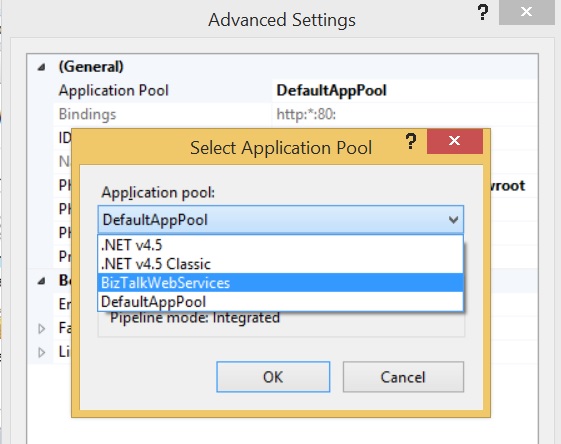Screen dimensions: 561x444
Task: Confirm selection with OK button
Action: click(x=273, y=377)
